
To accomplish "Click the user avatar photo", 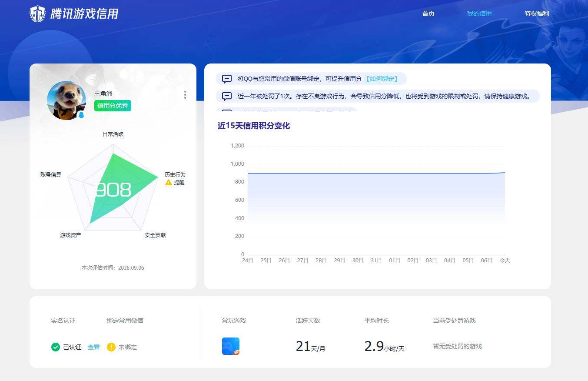I will coord(66,100).
